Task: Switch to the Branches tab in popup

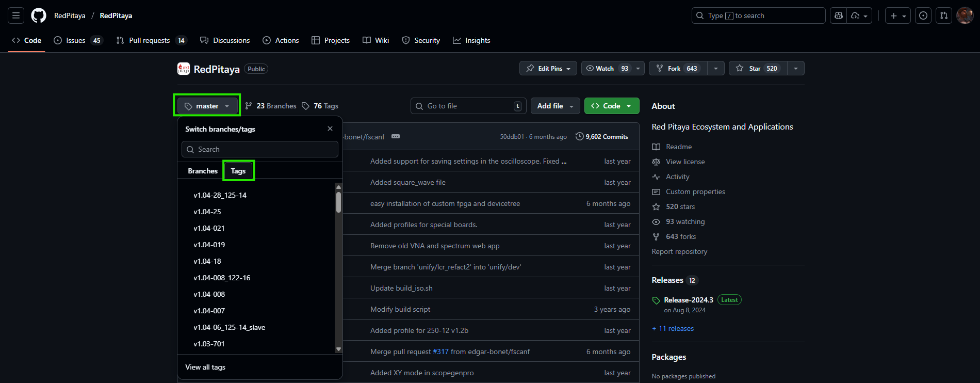Action: (x=203, y=171)
